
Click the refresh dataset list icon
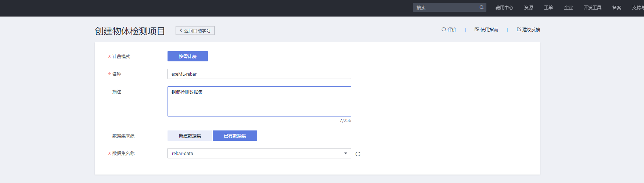click(x=358, y=154)
